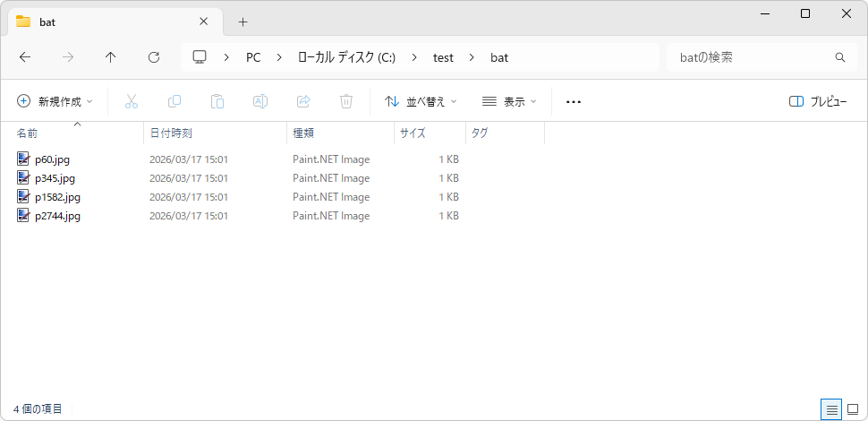Expand chevron after monitor icon in address bar
The image size is (868, 421).
tap(227, 57)
